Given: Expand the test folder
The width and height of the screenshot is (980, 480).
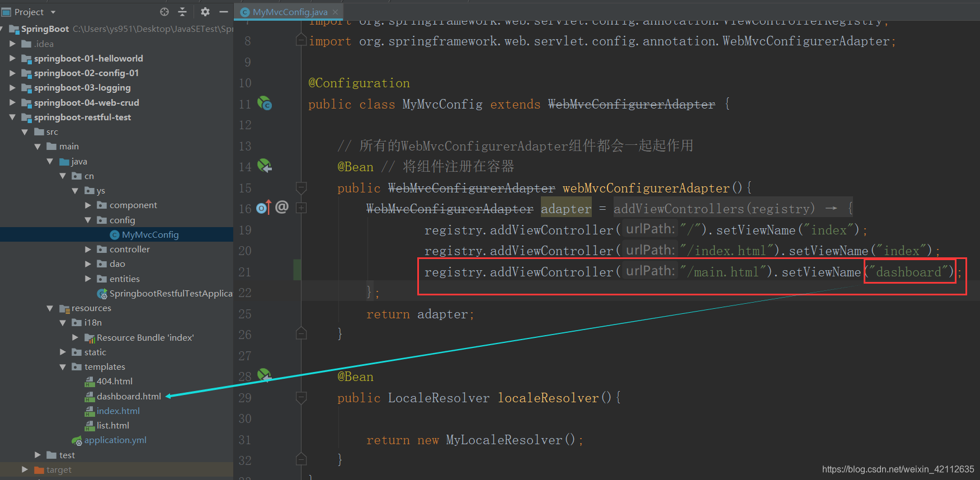Looking at the screenshot, I should click(x=37, y=455).
